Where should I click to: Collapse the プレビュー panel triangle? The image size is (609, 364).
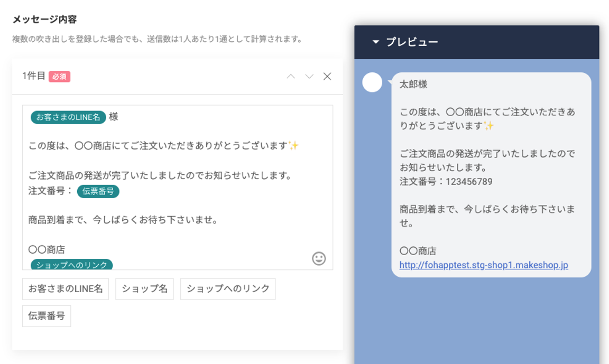tap(375, 42)
